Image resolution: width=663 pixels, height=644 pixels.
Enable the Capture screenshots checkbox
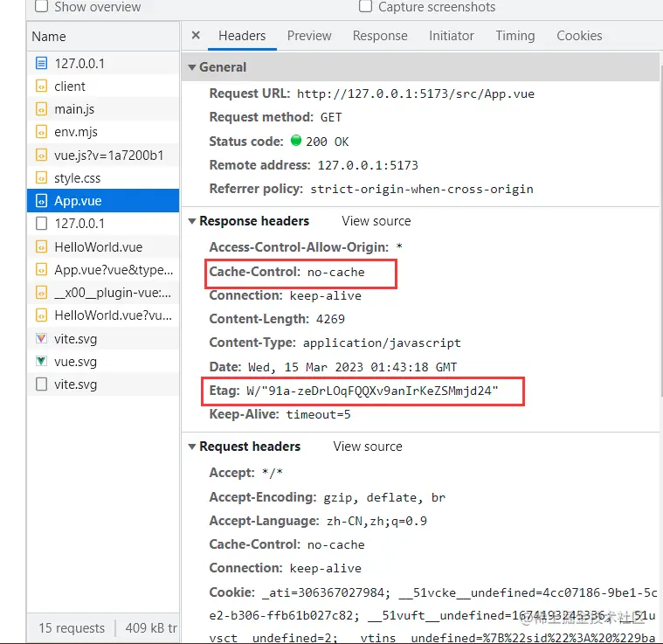coord(365,6)
